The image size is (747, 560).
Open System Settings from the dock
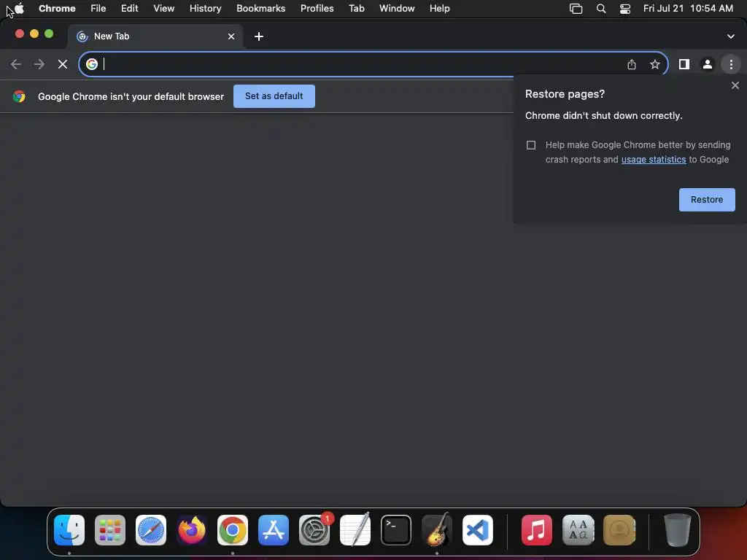point(314,530)
